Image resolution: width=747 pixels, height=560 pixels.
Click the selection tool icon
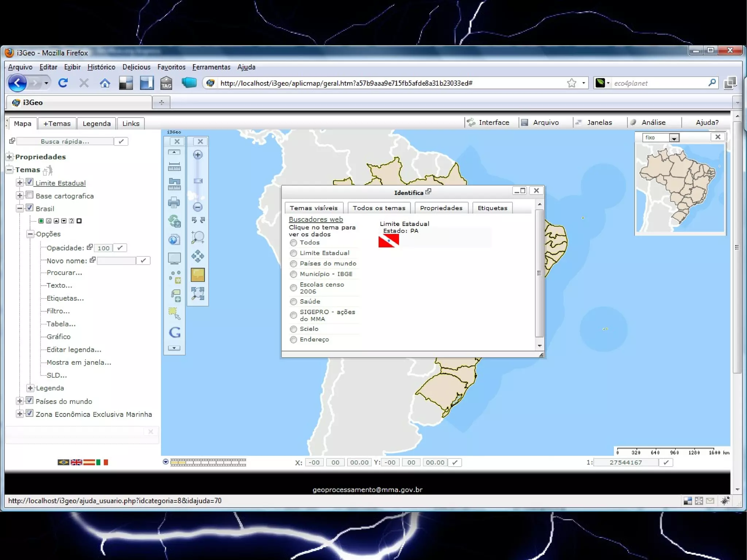[x=174, y=313]
